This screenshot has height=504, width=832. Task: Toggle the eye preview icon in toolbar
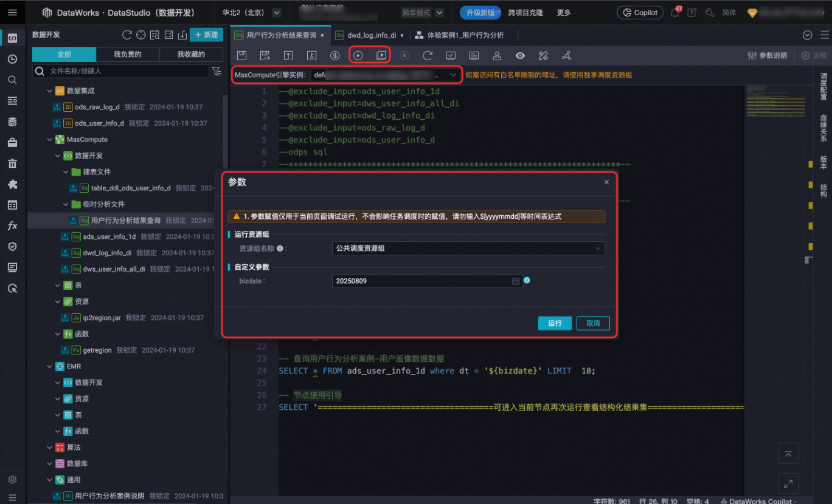[520, 55]
